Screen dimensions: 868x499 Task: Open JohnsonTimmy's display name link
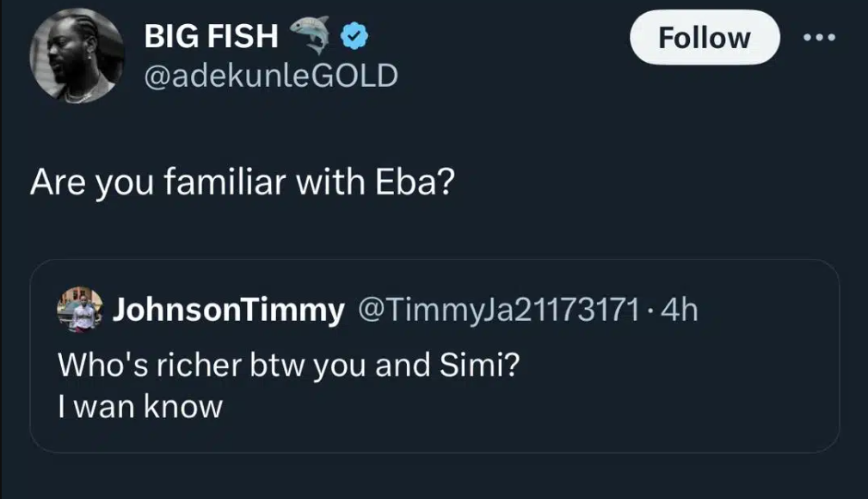[229, 311]
